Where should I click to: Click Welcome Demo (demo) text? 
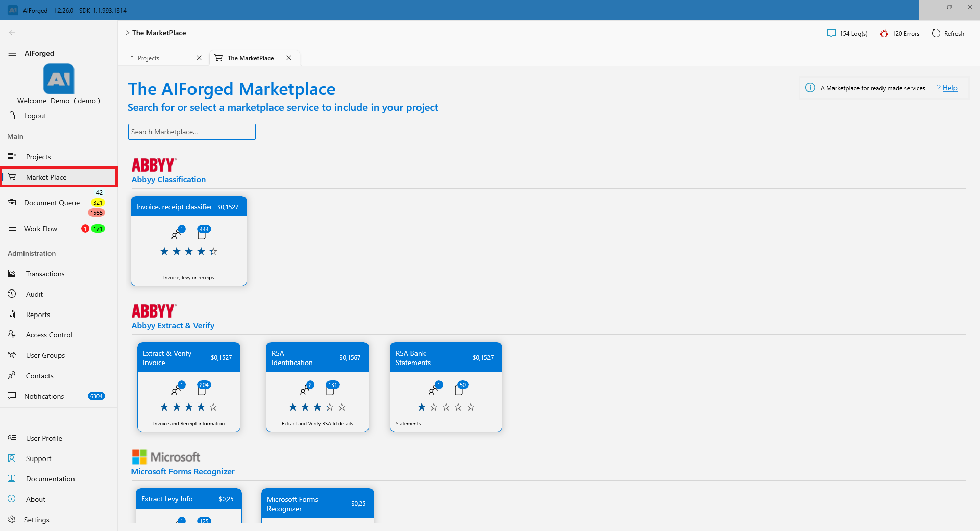coord(59,101)
